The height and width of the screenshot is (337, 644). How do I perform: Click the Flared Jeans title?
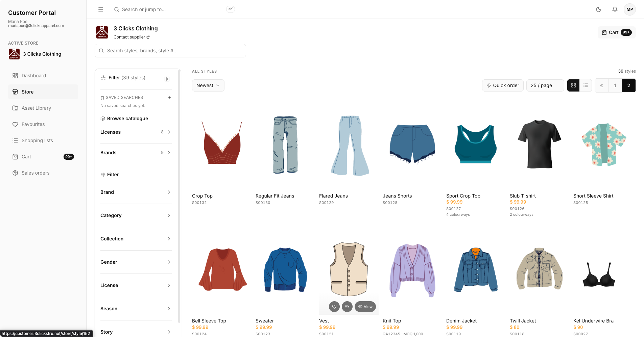pos(333,196)
